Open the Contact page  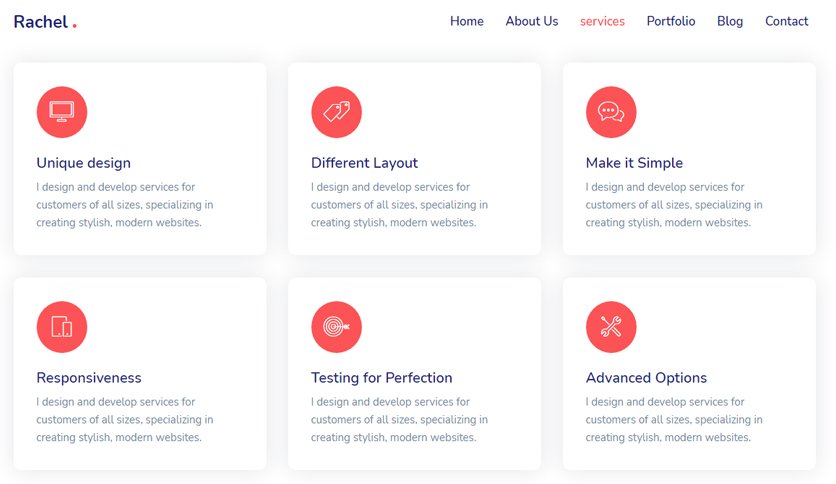tap(786, 21)
